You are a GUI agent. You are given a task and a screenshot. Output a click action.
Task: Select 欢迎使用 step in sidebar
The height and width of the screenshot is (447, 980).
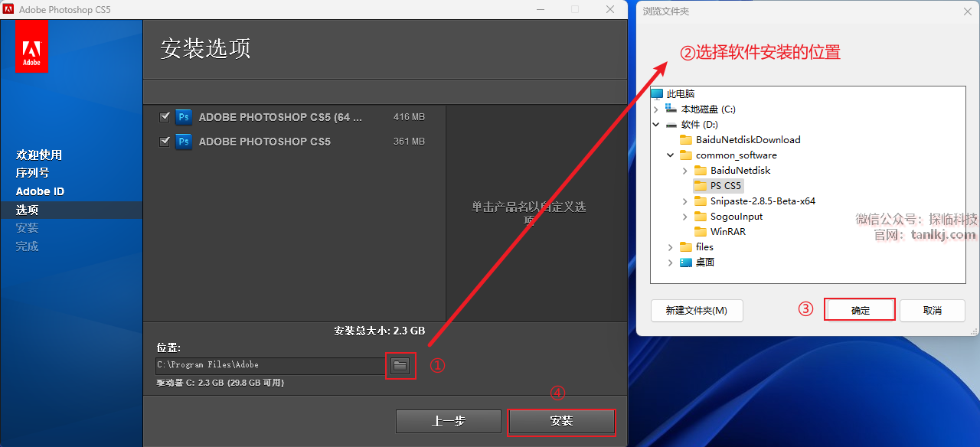point(39,155)
